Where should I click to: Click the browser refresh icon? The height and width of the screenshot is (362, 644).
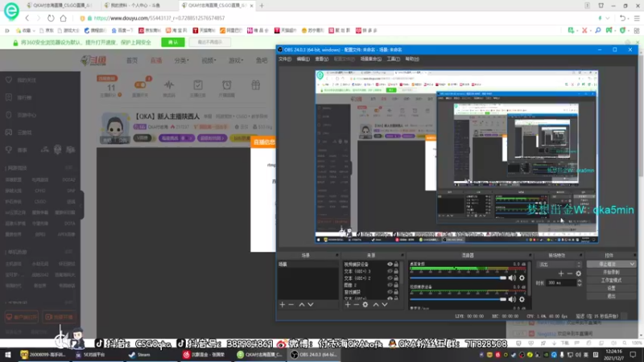tap(51, 18)
